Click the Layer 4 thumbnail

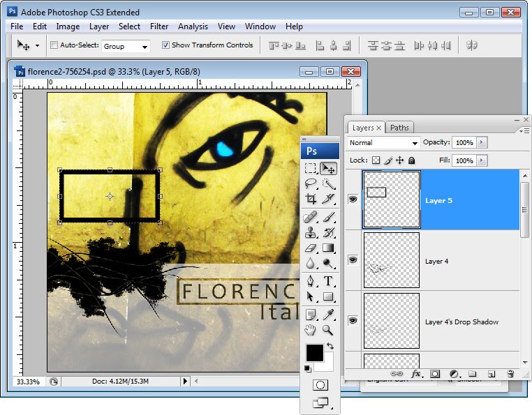click(x=392, y=260)
